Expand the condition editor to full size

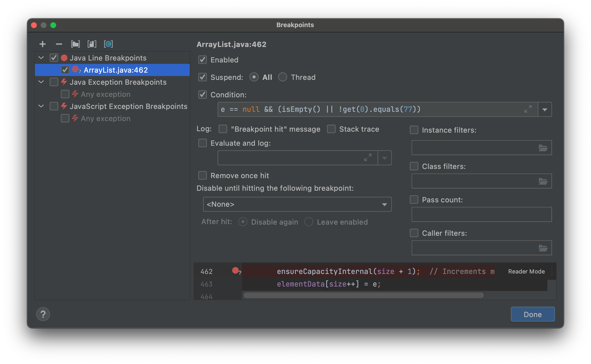528,109
